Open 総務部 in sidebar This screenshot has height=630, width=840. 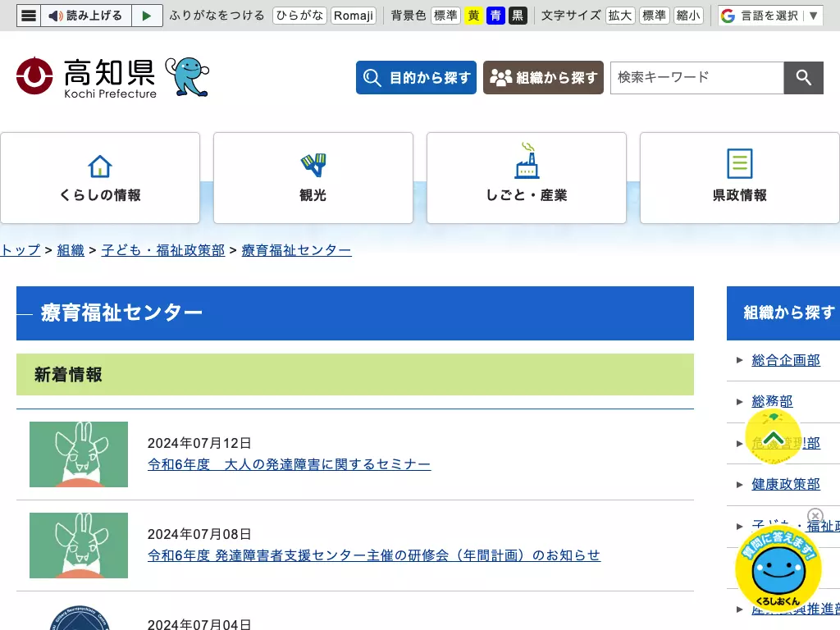click(x=772, y=402)
